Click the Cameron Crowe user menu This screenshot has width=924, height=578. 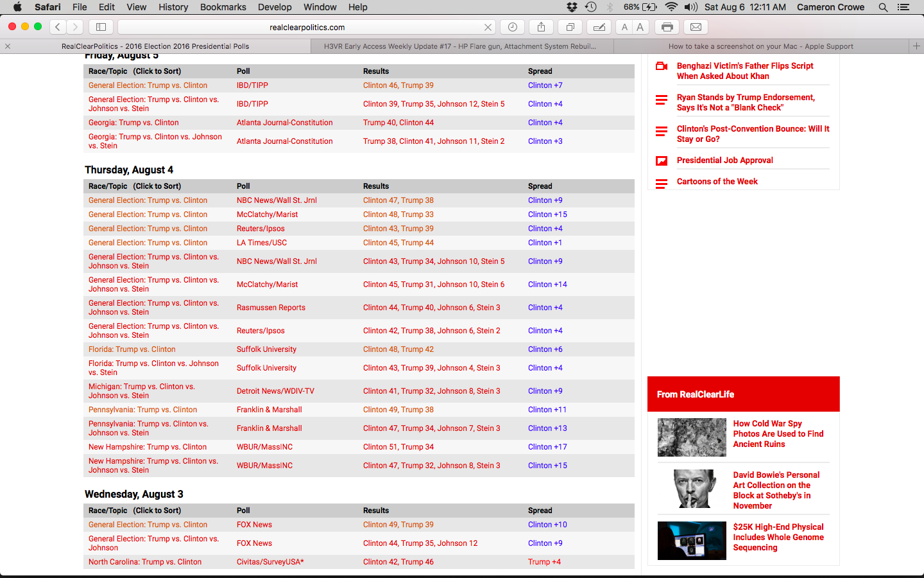point(830,7)
